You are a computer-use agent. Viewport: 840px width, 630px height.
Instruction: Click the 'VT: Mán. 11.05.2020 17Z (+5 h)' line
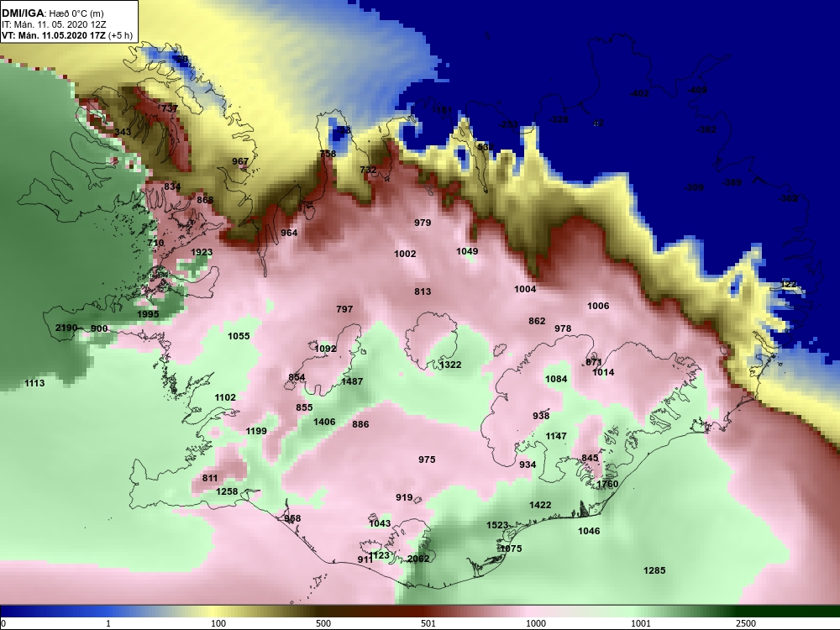67,36
